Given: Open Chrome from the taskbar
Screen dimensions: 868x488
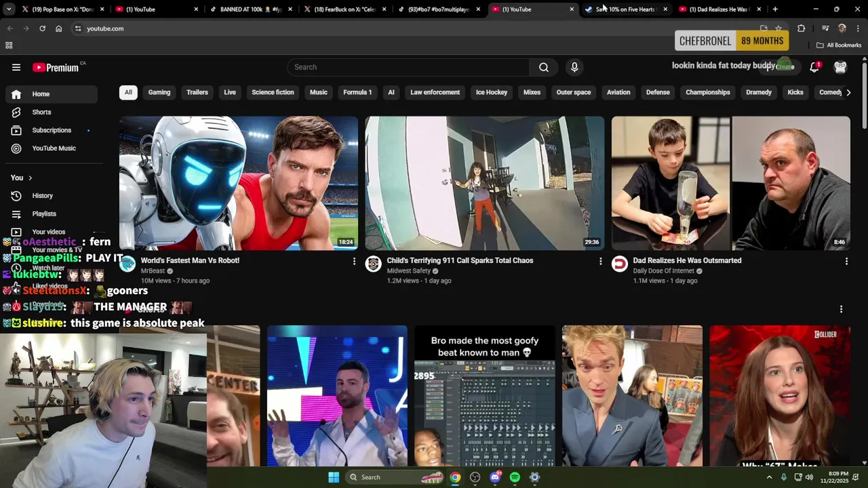Looking at the screenshot, I should click(x=455, y=477).
